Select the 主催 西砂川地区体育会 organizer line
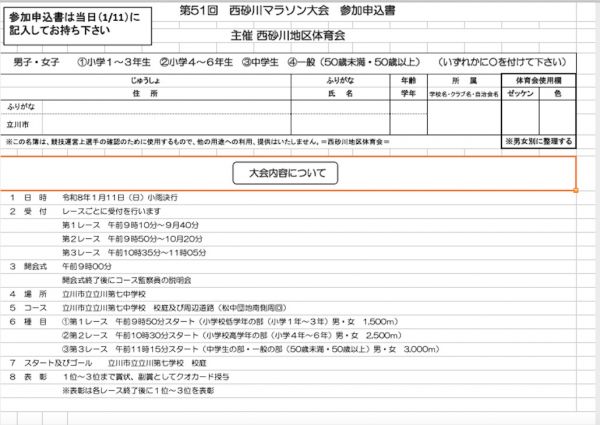This screenshot has height=425, width=600. point(298,36)
